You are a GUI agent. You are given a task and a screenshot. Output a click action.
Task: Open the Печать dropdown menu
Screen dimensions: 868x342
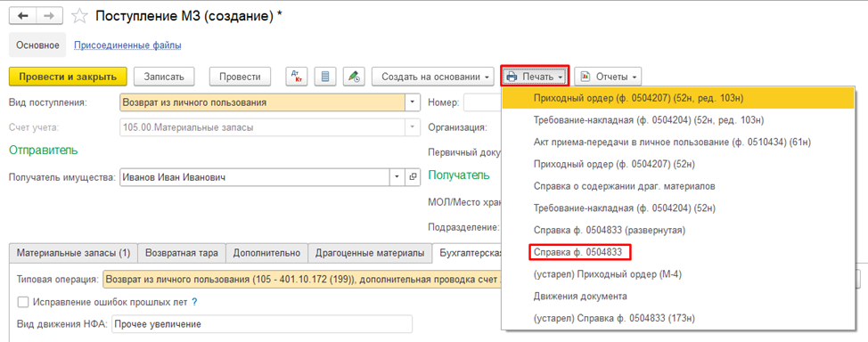point(535,77)
